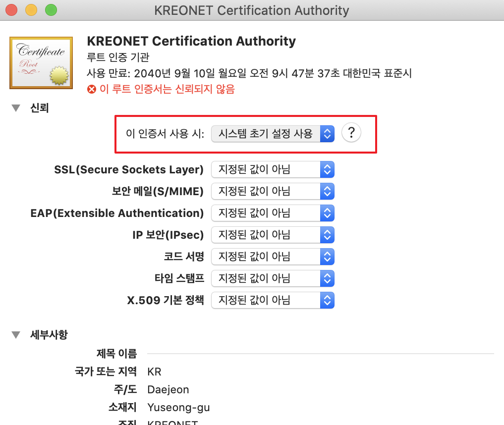
Task: Open the IP 보안(IPsec) dropdown
Action: click(273, 235)
